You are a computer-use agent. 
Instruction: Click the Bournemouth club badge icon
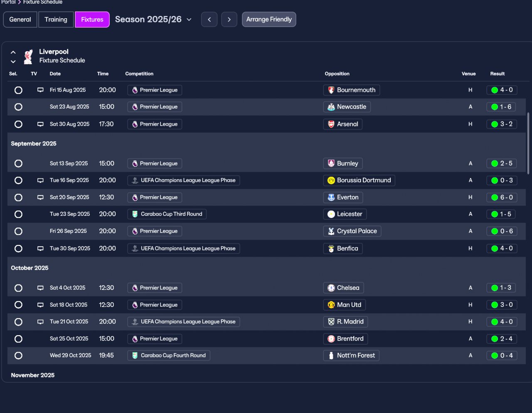(x=331, y=90)
